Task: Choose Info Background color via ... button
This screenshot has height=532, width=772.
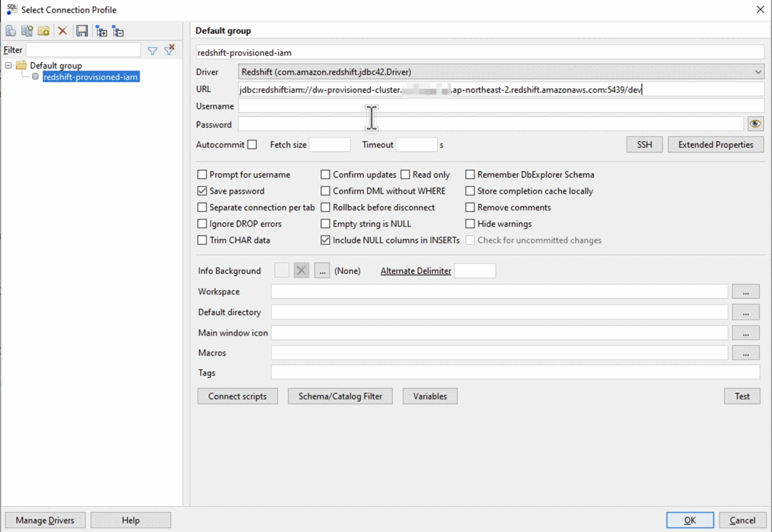Action: tap(322, 271)
